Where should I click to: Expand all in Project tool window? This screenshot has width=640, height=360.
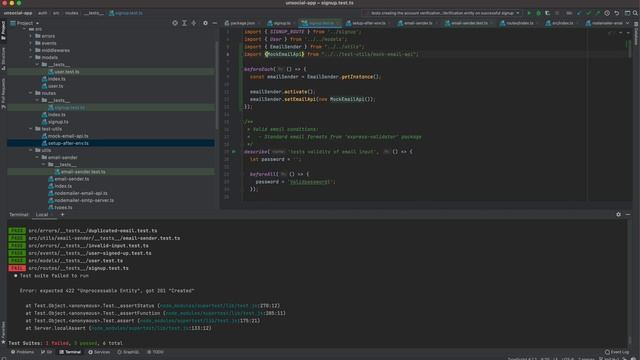[x=184, y=23]
